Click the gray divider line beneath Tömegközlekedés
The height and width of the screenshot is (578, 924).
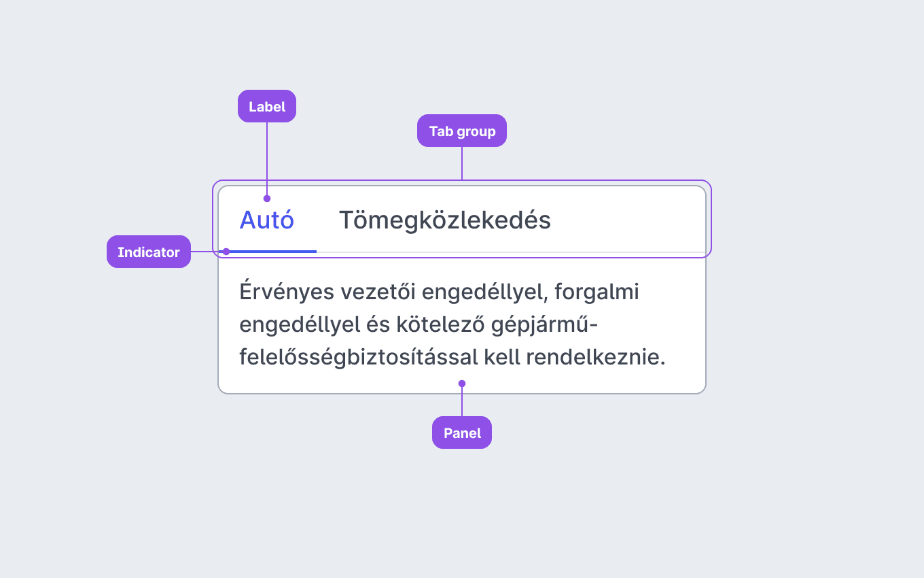click(x=511, y=252)
